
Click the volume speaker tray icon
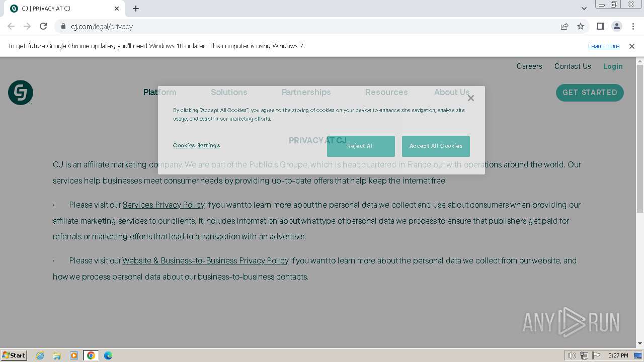[572, 355]
